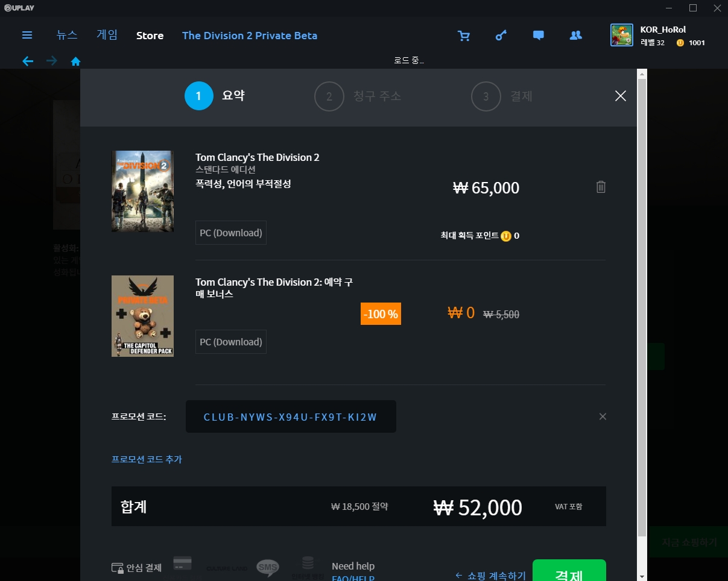This screenshot has height=581, width=728.
Task: Open The Division 2 Private Beta tab
Action: (250, 36)
